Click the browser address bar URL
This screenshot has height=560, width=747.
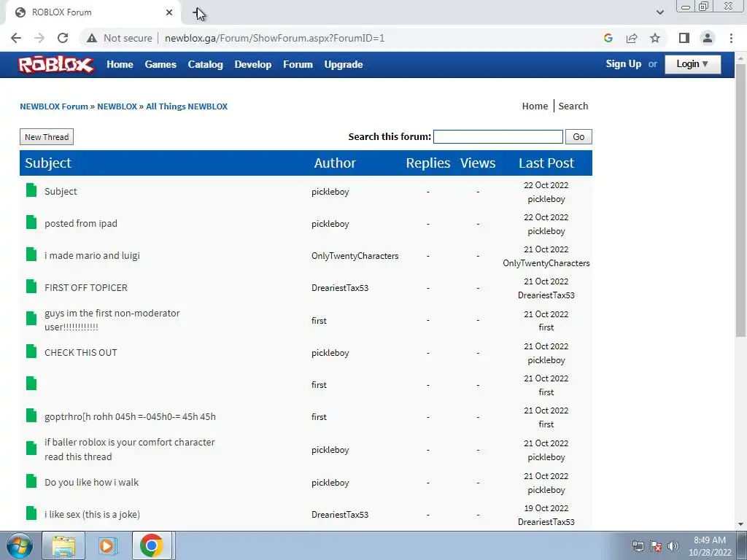(x=274, y=38)
